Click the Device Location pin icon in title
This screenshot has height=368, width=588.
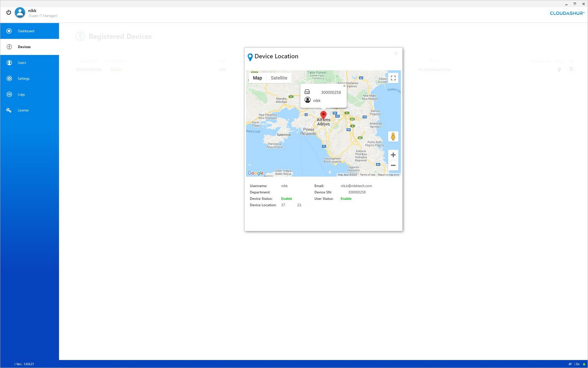[250, 57]
